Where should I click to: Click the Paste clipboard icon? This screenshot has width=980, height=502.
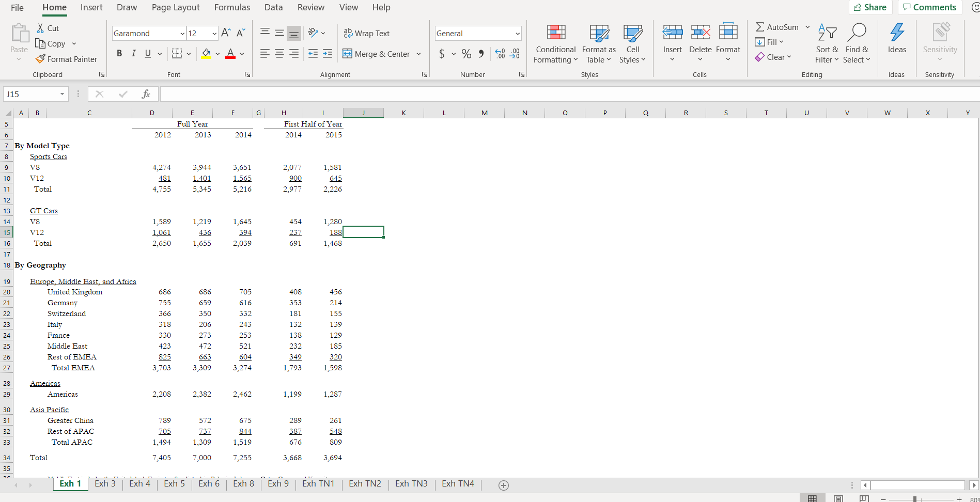click(x=19, y=33)
